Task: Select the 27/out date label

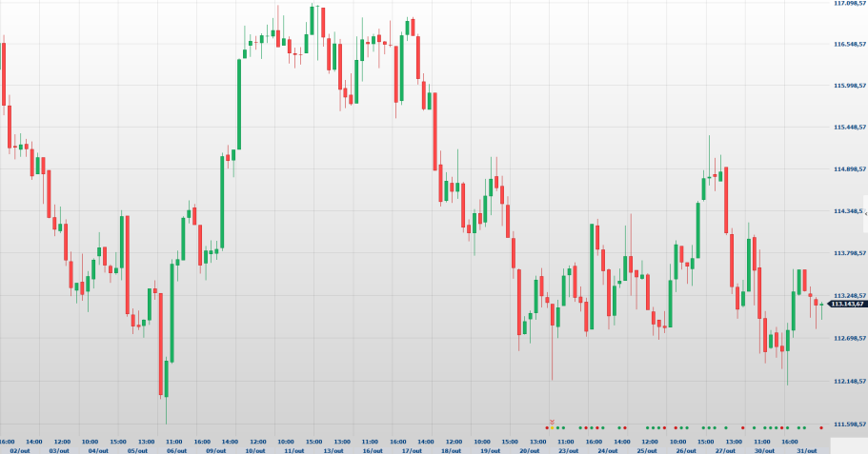Action: 723,449
